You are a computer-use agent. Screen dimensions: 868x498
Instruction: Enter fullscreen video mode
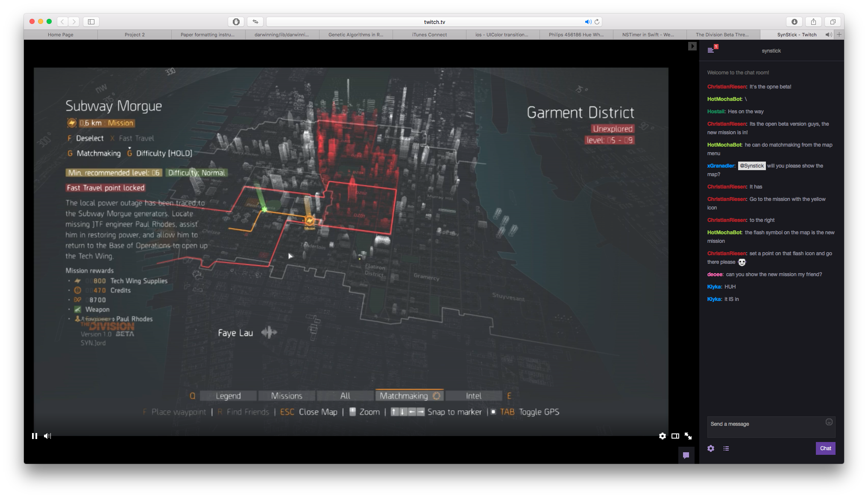pos(688,436)
